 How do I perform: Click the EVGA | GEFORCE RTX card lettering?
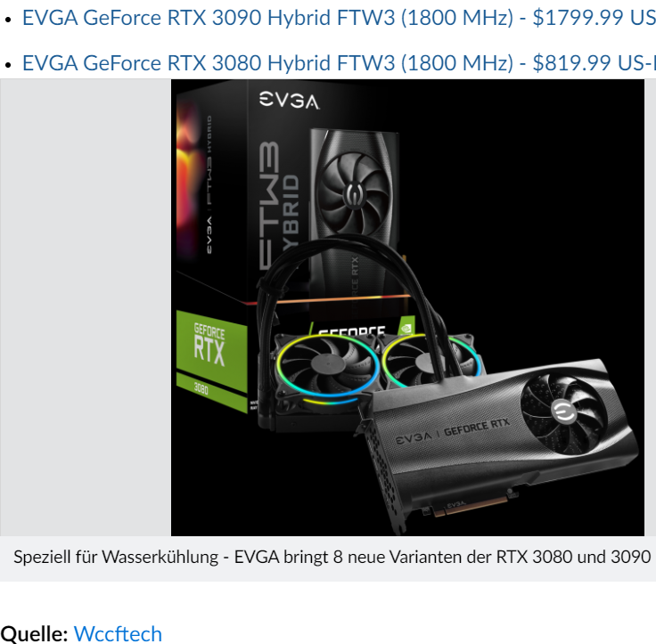click(x=453, y=431)
